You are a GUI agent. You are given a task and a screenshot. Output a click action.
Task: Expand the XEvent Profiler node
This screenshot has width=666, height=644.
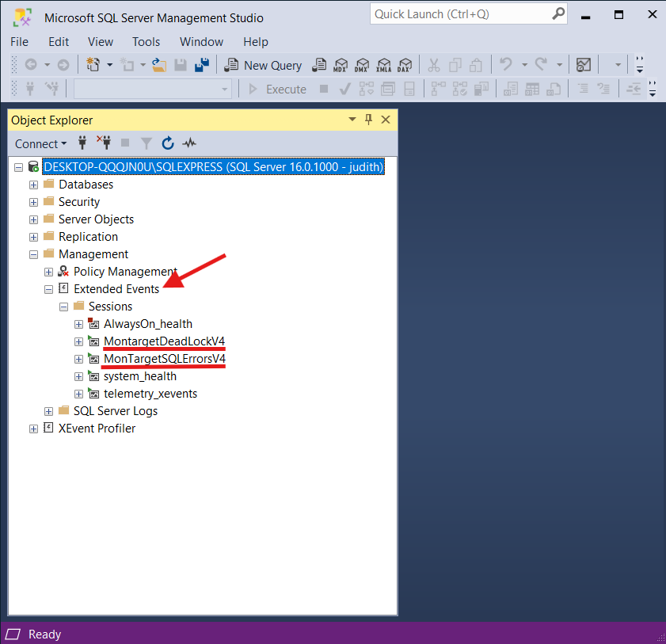tap(33, 429)
